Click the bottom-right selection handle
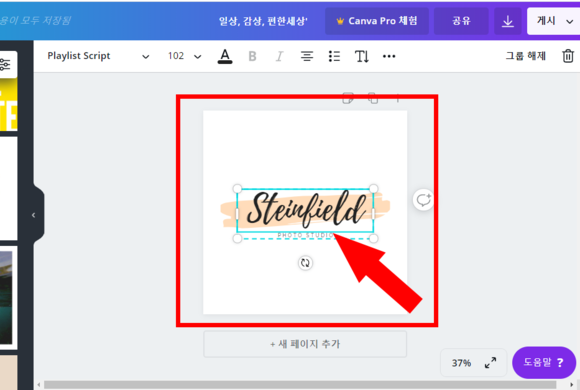Image resolution: width=580 pixels, height=390 pixels. coord(374,239)
